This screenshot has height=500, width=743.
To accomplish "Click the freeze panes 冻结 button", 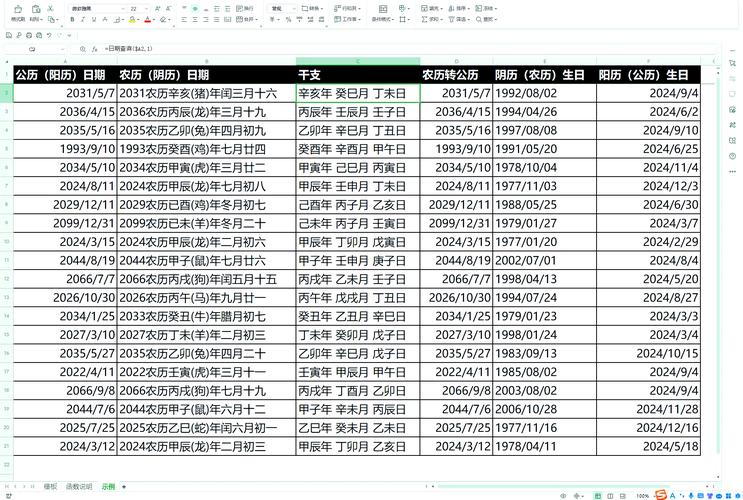I will click(486, 9).
